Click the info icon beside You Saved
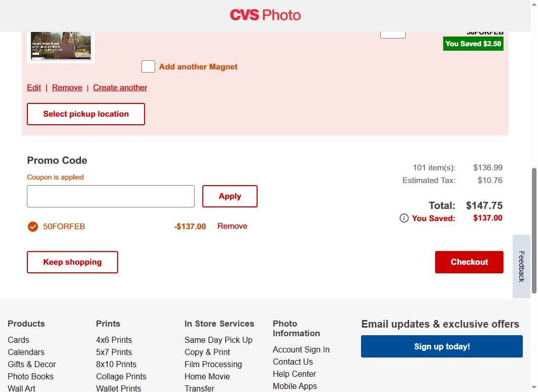Screen dimensions: 538x392 pyautogui.click(x=404, y=218)
